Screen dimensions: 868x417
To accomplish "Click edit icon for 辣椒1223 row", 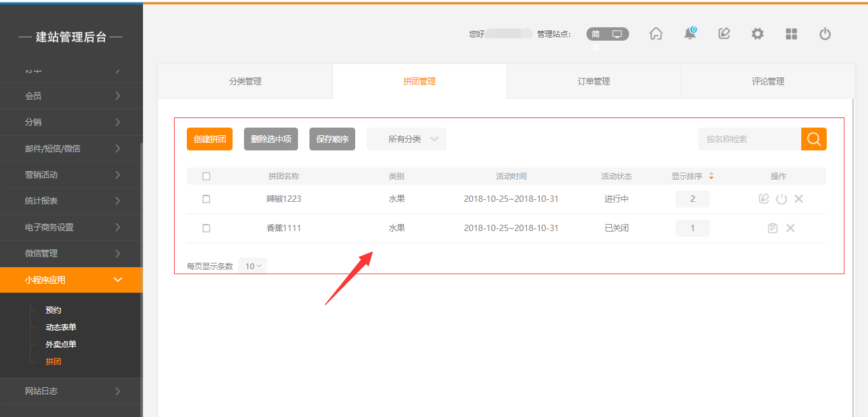I will [x=764, y=199].
